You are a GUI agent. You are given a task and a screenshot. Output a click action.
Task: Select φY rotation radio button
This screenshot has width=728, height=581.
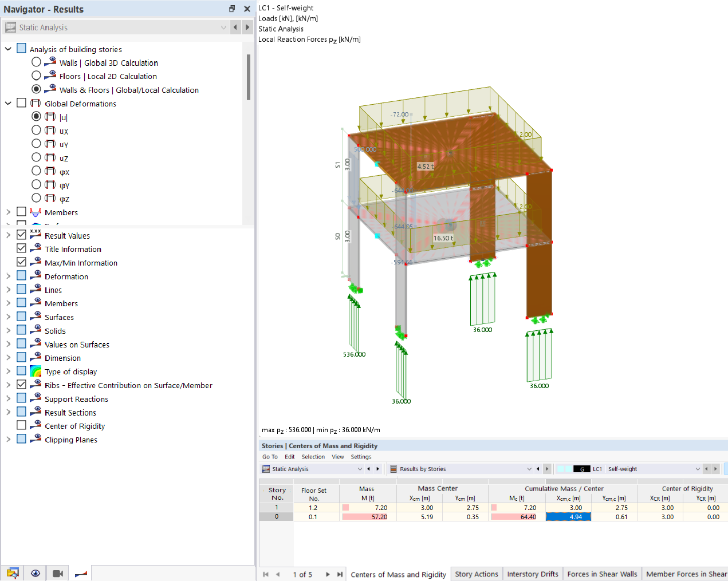36,184
